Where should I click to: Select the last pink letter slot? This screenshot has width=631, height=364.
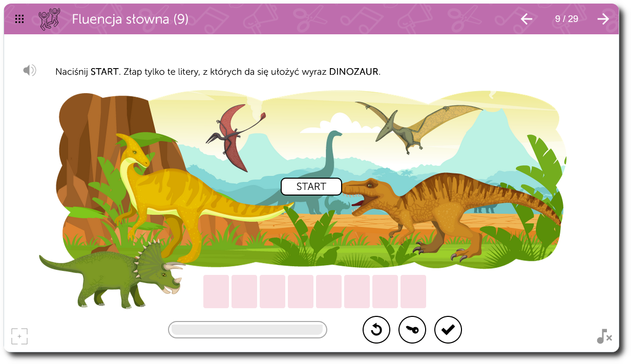413,292
